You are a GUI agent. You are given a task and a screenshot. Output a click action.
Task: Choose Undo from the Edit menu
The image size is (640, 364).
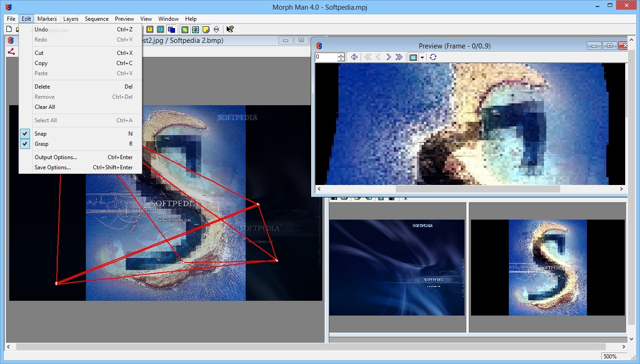pyautogui.click(x=80, y=30)
